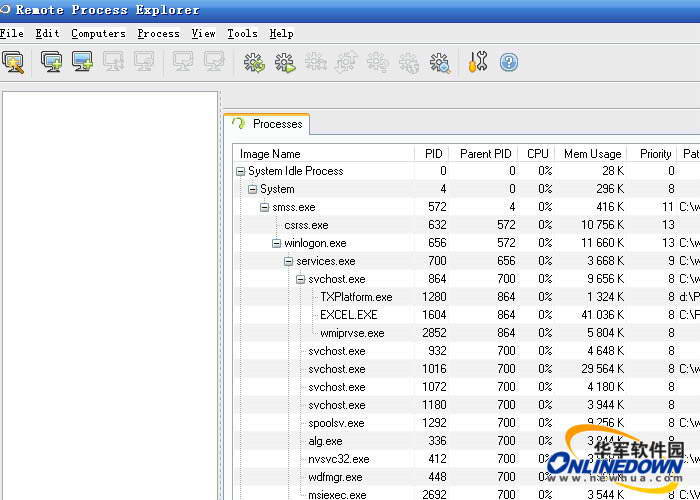Sort by the PID column header
700x500 pixels.
433,154
